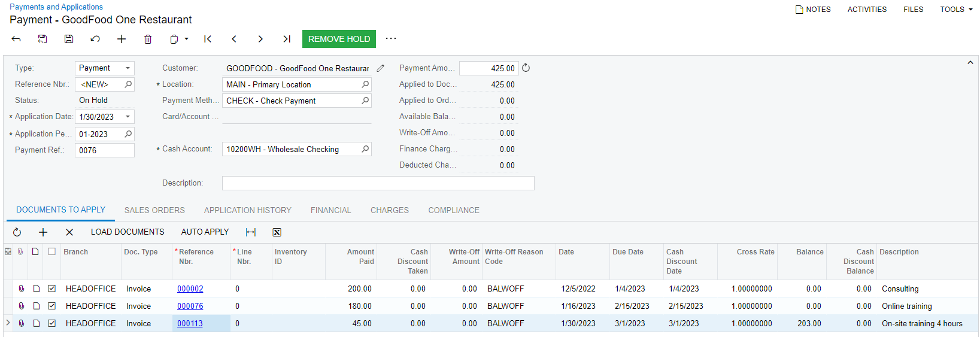Export grid to Excel icon

[x=277, y=232]
